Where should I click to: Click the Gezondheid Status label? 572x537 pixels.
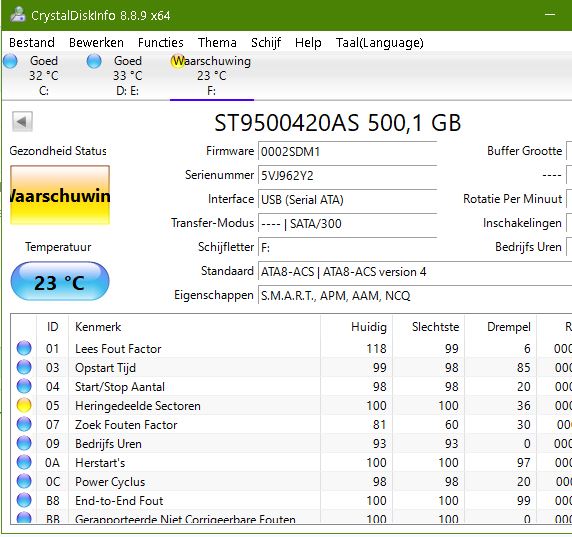click(x=58, y=151)
